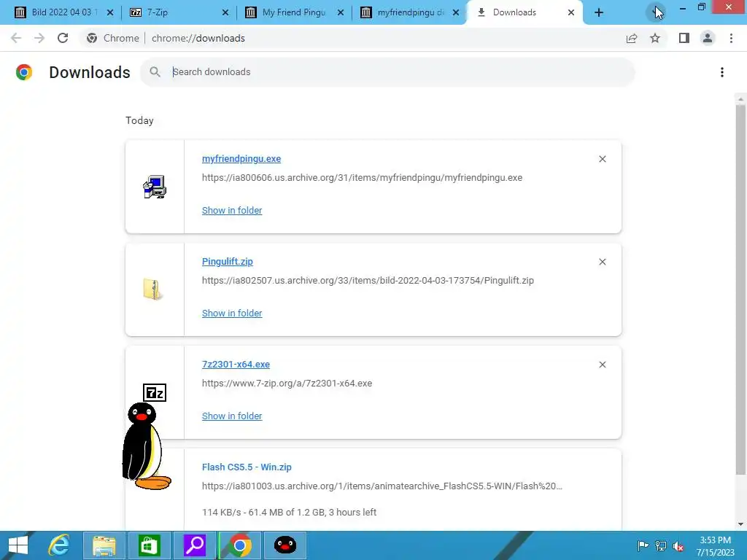This screenshot has height=560, width=747.
Task: Remove 7z2301-x64.exe from the list
Action: [x=602, y=365]
